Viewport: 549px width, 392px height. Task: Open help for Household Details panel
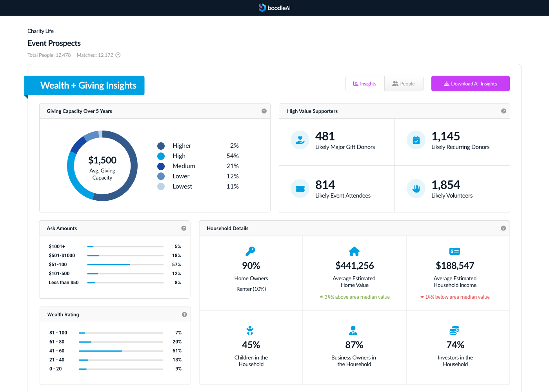503,228
